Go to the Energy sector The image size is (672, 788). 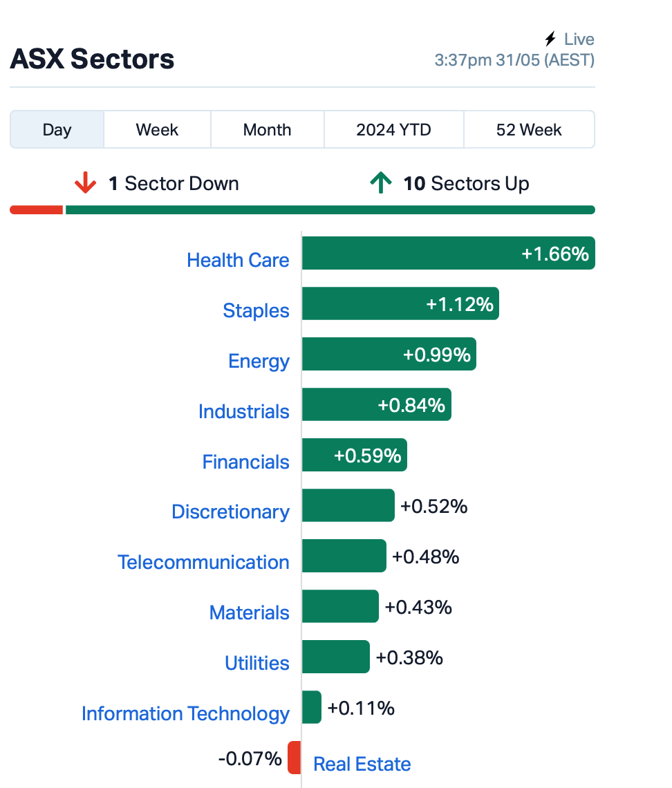click(259, 362)
